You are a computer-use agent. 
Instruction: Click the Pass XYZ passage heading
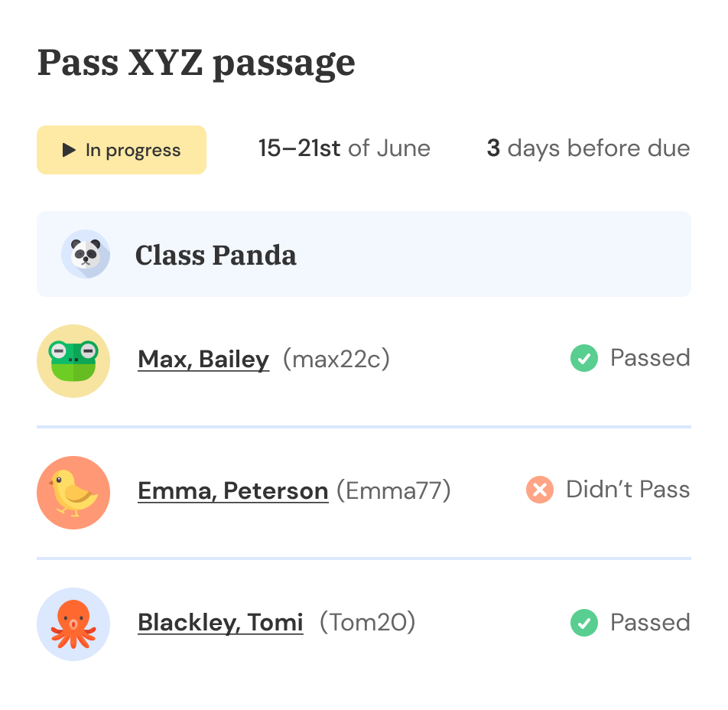pyautogui.click(x=197, y=64)
